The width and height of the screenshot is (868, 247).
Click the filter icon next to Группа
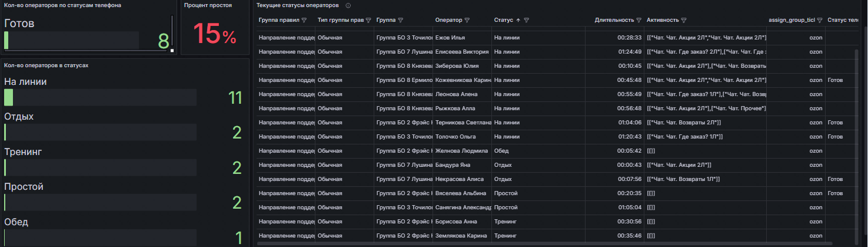click(400, 20)
